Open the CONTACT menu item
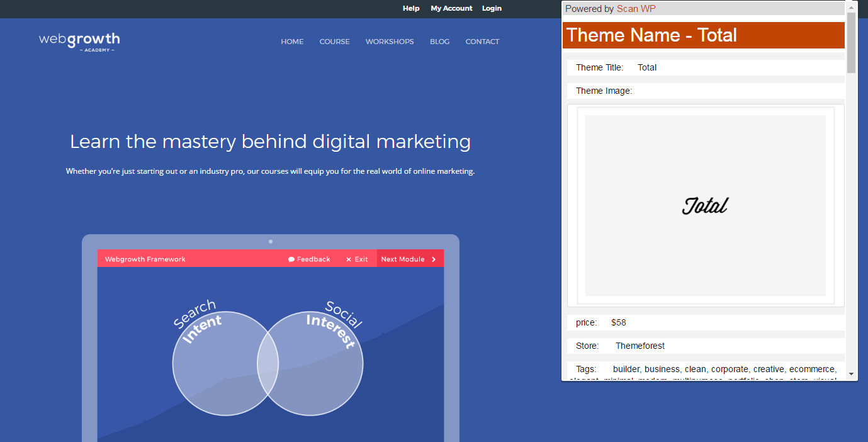Viewport: 868px width, 442px height. (482, 42)
